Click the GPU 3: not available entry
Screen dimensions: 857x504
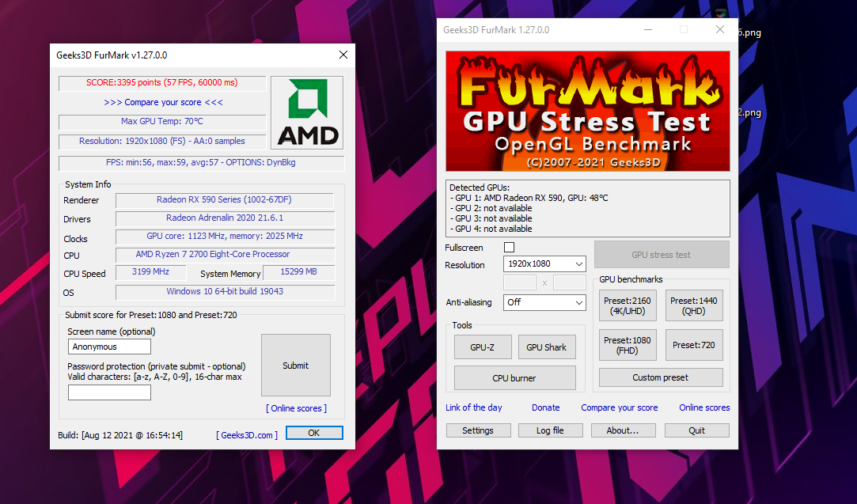point(491,218)
